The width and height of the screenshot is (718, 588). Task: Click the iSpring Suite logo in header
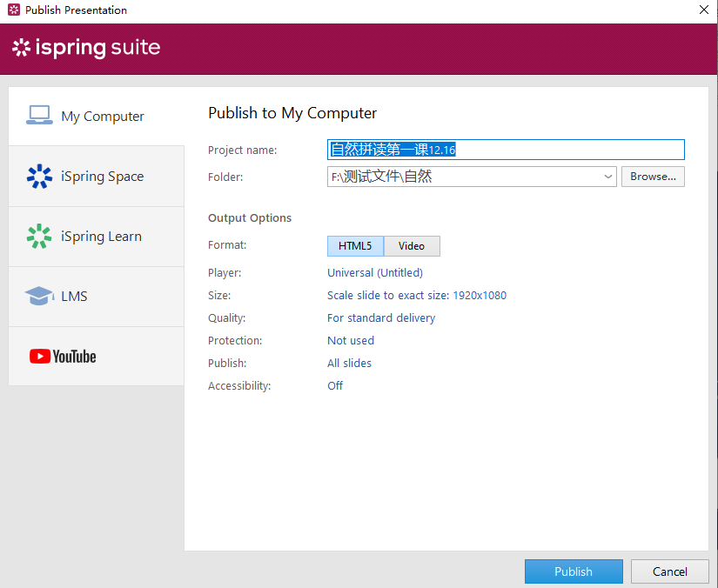coord(86,48)
